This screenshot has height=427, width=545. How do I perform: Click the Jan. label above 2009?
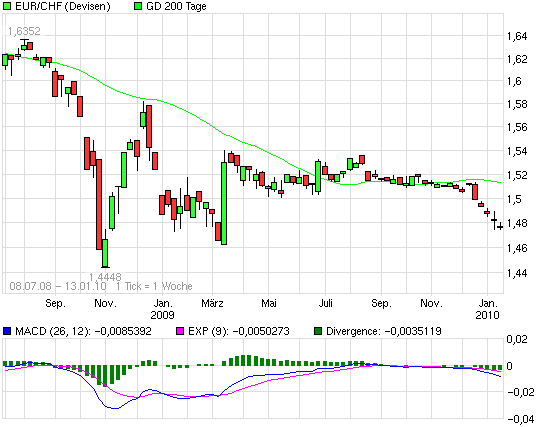click(163, 304)
